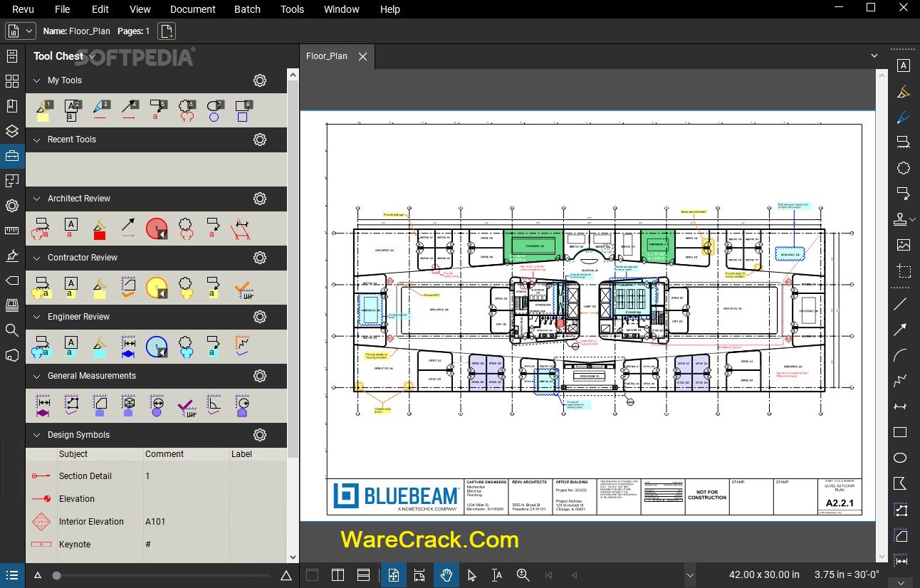
Task: Pick the yellow cloud tool in Contractor Review
Action: pyautogui.click(x=185, y=288)
